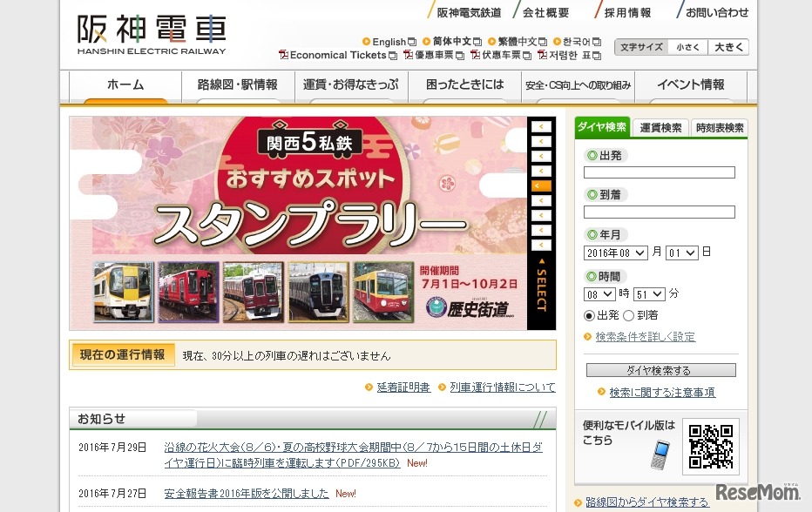
Task: Click the bottom slide selector arrow
Action: [x=541, y=245]
